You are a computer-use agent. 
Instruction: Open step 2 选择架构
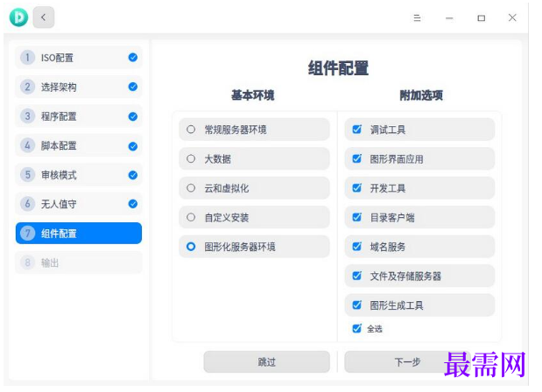79,87
